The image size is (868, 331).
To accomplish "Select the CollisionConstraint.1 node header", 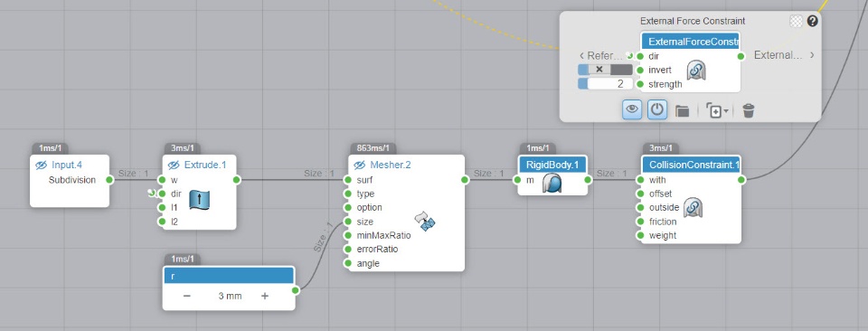I will (x=691, y=165).
